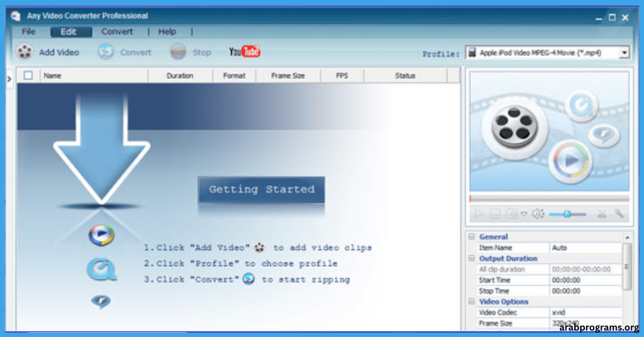The width and height of the screenshot is (644, 337).
Task: Click the Output Duration section heading
Action: [x=508, y=258]
